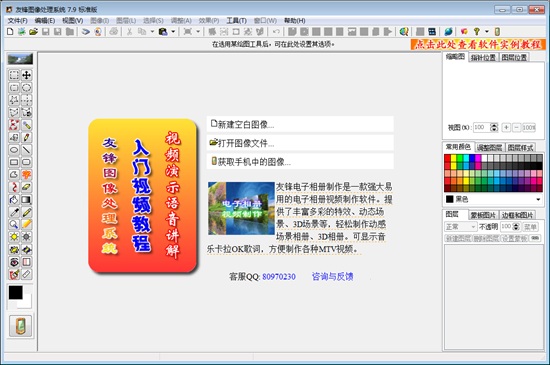Image resolution: width=550 pixels, height=365 pixels.
Task: Click 新建空白图像... to create image
Action: click(300, 124)
